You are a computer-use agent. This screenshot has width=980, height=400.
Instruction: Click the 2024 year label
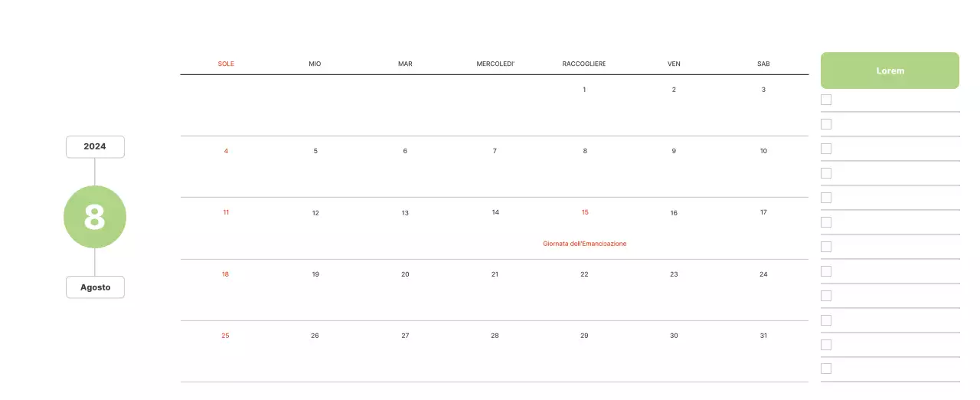95,146
